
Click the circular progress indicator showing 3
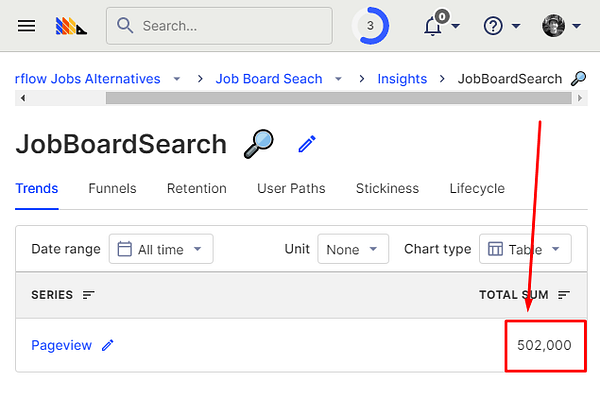tap(372, 26)
